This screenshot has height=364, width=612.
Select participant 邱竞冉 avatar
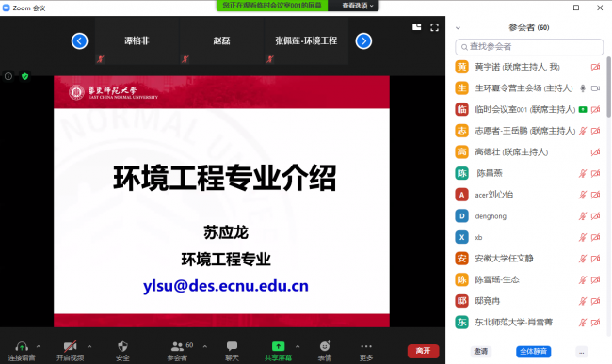pyautogui.click(x=461, y=301)
